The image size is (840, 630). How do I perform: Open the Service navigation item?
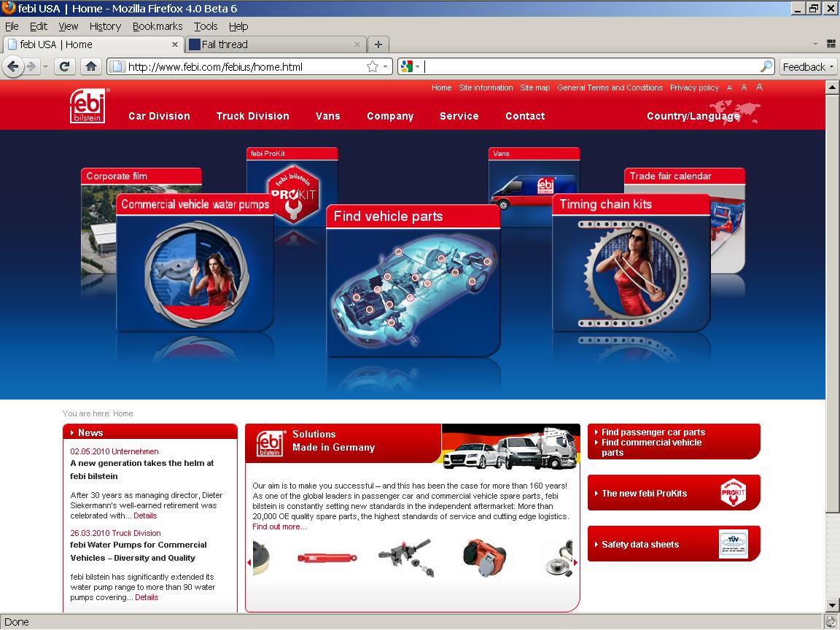[459, 116]
